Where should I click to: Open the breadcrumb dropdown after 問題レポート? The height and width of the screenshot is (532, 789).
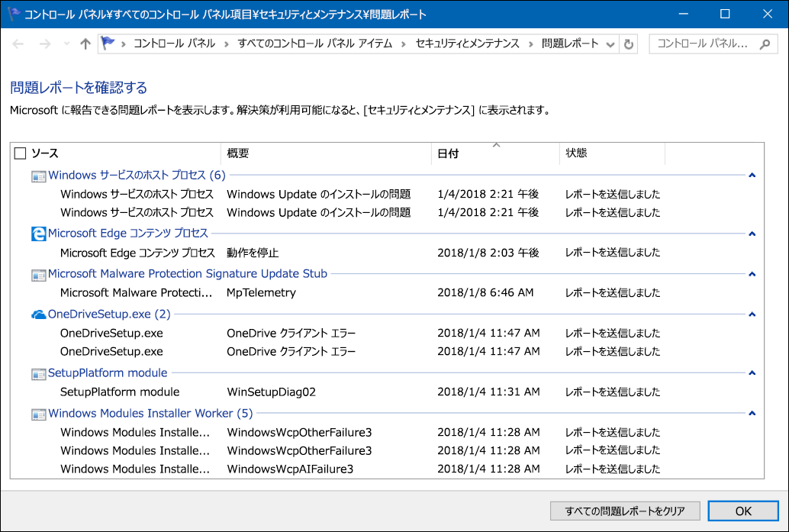click(x=610, y=44)
